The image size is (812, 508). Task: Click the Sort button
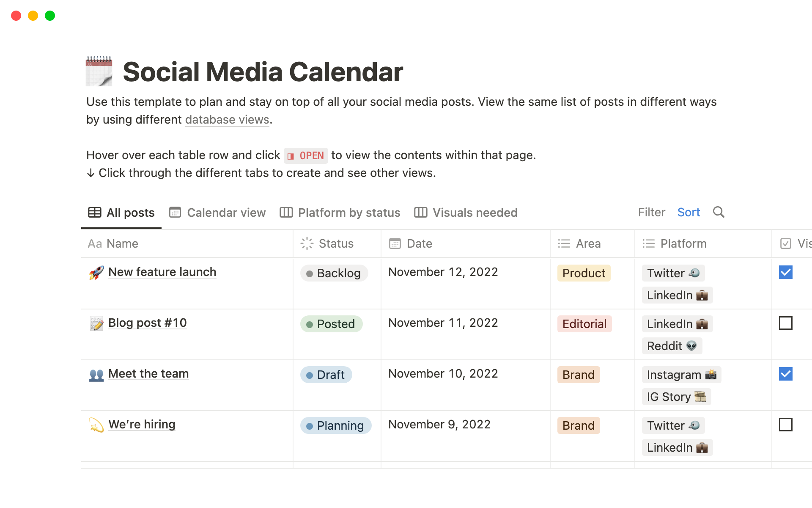689,212
